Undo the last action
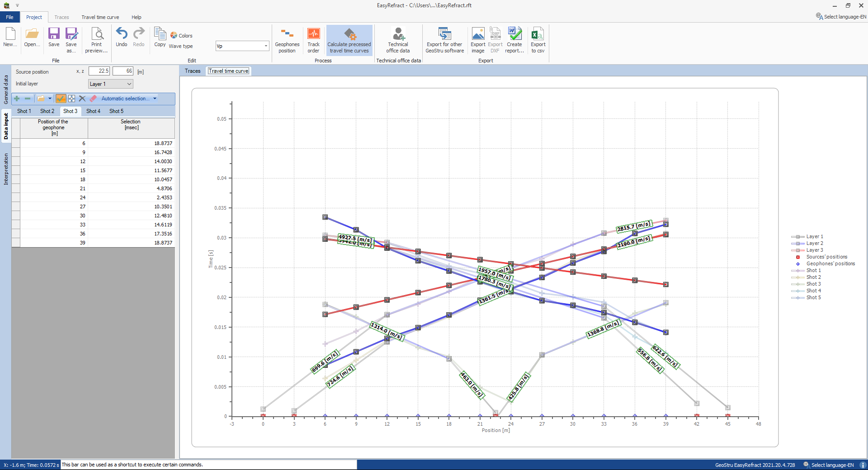 click(x=121, y=37)
